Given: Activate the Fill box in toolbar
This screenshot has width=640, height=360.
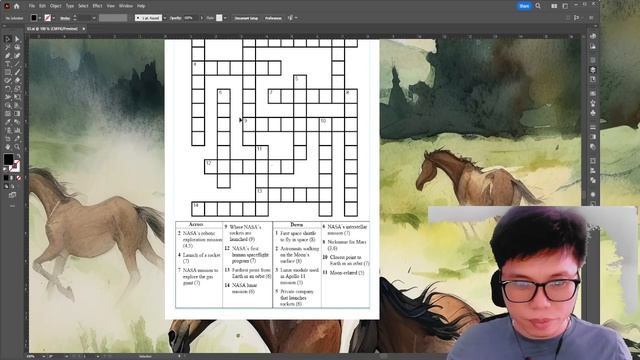Looking at the screenshot, I should pyautogui.click(x=9, y=160).
